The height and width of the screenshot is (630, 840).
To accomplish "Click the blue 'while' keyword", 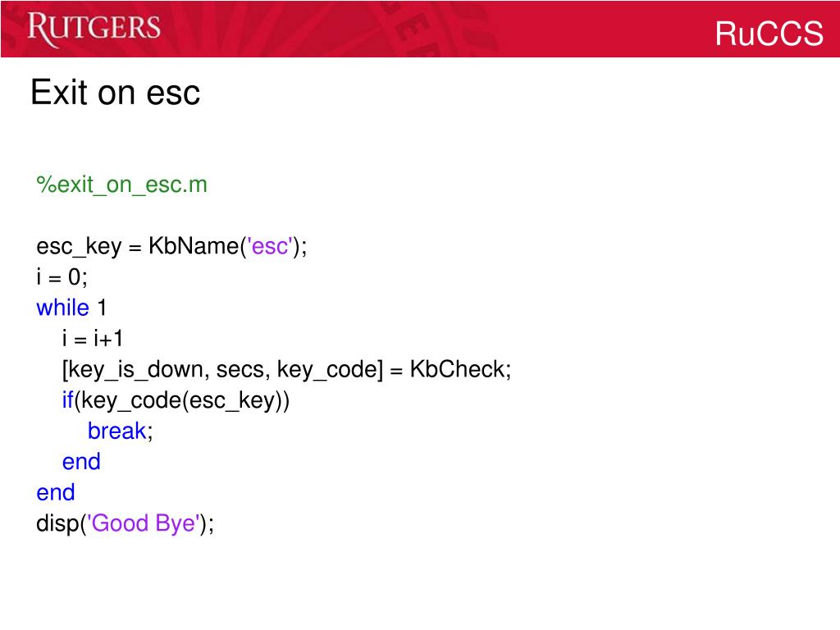I will click(x=62, y=308).
